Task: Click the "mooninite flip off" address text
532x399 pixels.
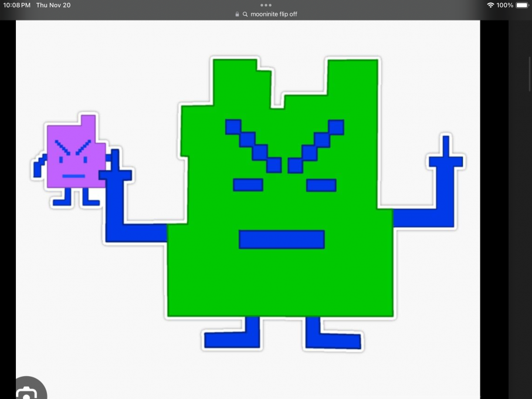Action: click(274, 14)
